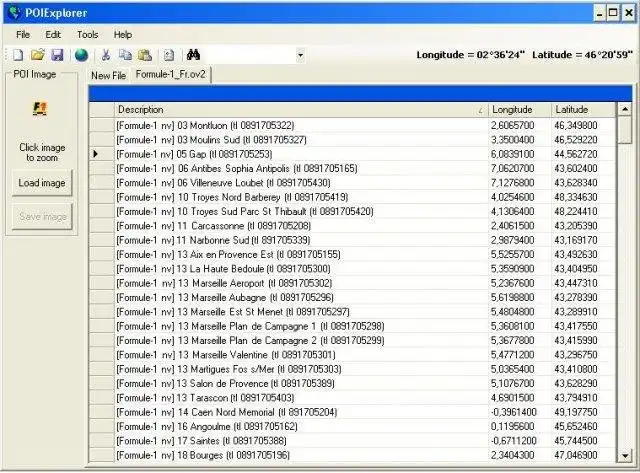Click the scrollbar up arrow
Viewport: 640px width, 473px height.
point(624,109)
